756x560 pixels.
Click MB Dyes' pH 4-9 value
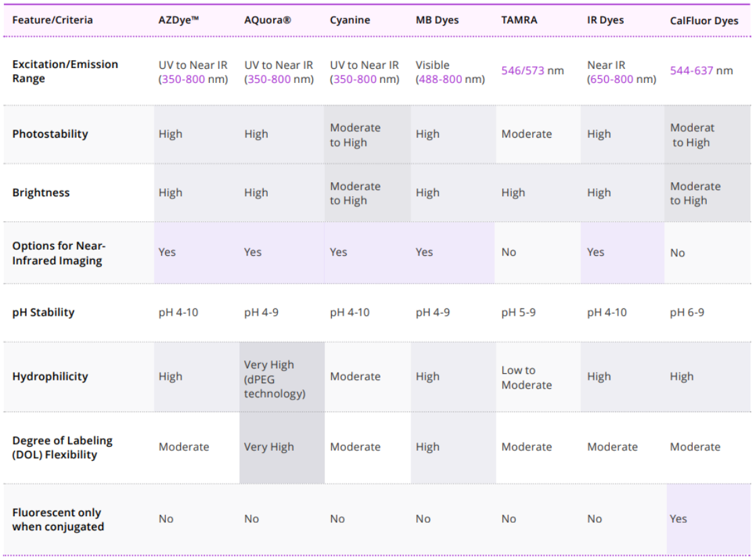tap(433, 312)
